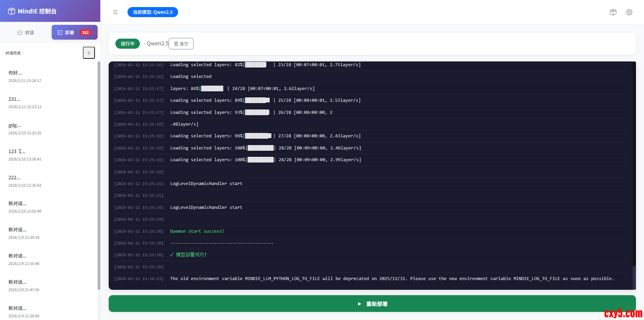This screenshot has width=644, height=320.
Task: Click the log line showing 27/28 layers
Action: (x=370, y=136)
